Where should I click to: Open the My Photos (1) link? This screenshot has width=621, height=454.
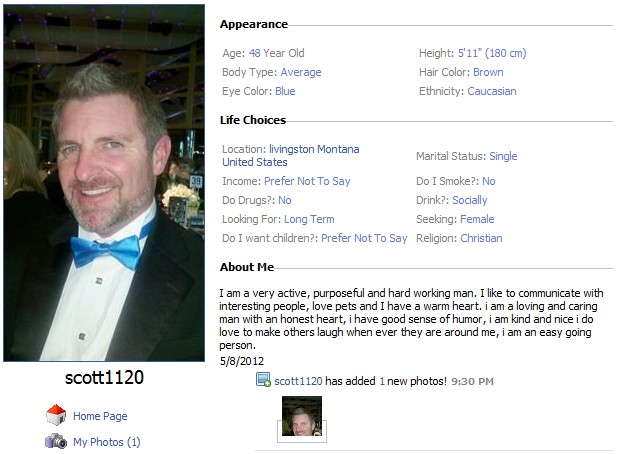(x=107, y=442)
